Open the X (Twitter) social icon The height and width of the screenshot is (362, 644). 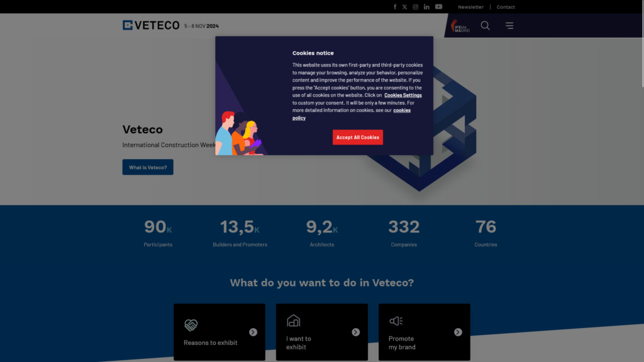(404, 7)
